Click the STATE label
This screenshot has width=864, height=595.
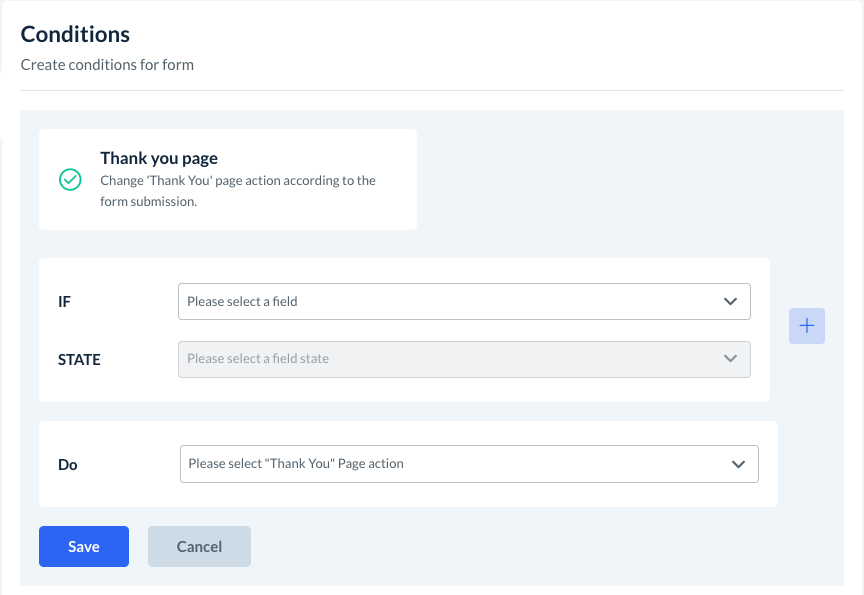tap(79, 359)
